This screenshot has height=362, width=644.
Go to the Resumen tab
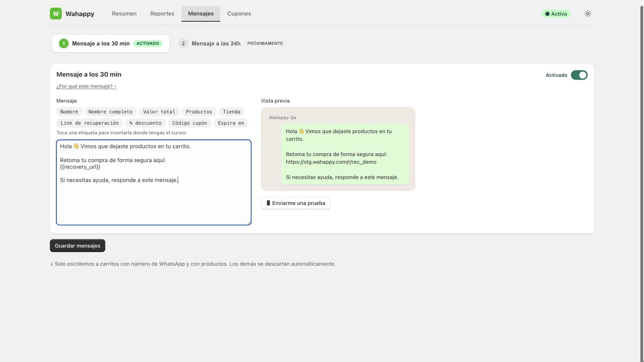point(124,14)
